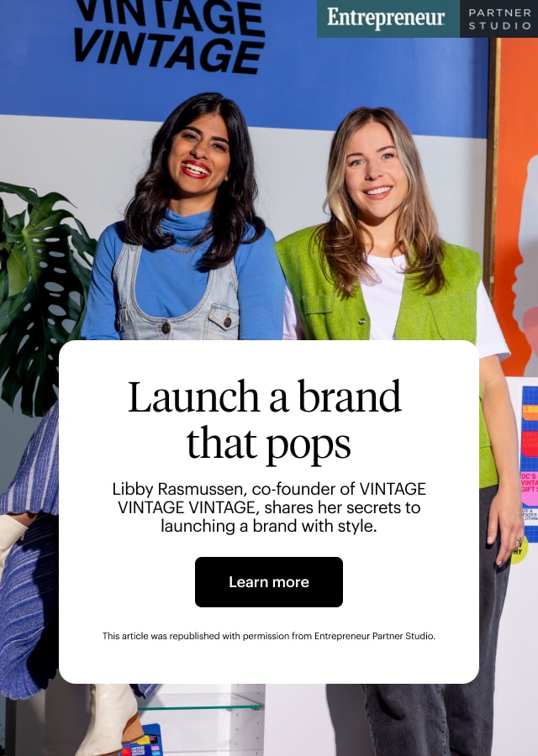This screenshot has height=756, width=538.
Task: Click the denim overalls button pocket
Action: coord(224,321)
